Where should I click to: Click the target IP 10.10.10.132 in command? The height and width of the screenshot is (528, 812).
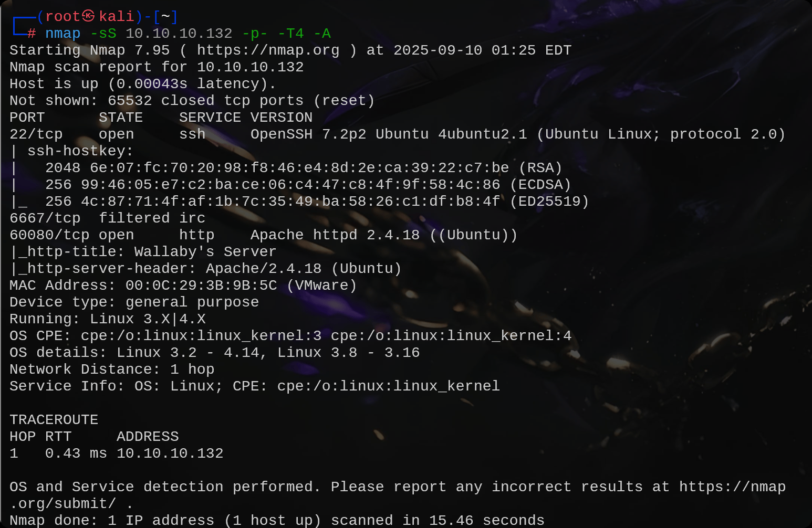[179, 34]
